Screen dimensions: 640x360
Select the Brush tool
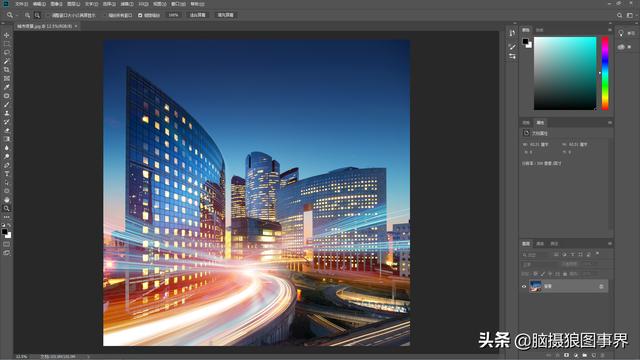7,104
